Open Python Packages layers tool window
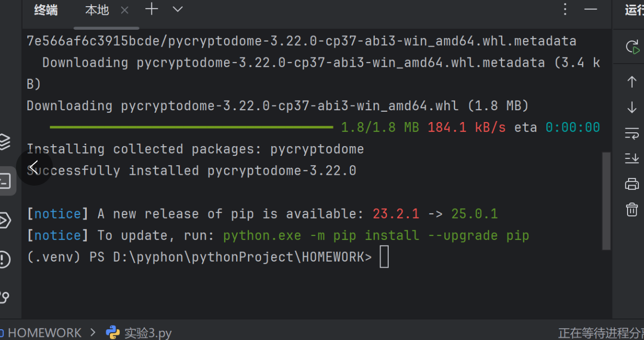The width and height of the screenshot is (644, 340). (5, 142)
